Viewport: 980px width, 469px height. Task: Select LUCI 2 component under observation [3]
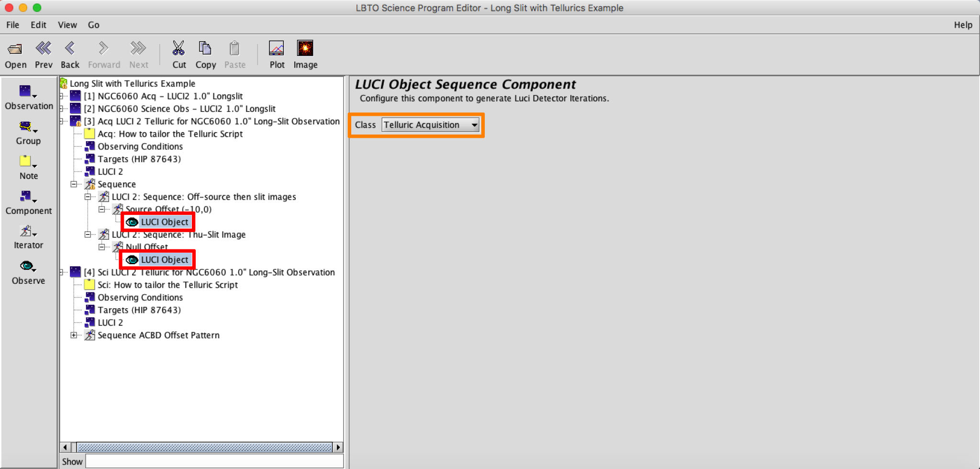click(x=110, y=171)
